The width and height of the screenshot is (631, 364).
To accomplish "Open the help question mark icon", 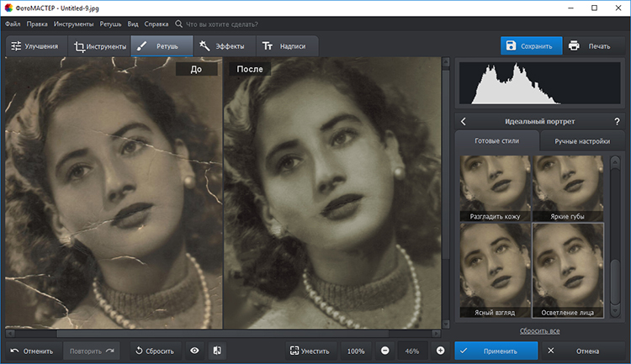I will click(618, 121).
